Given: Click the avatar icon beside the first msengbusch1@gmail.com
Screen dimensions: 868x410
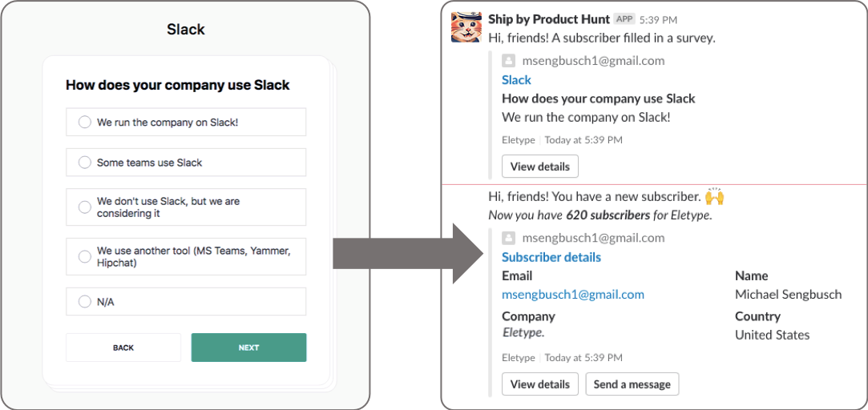Looking at the screenshot, I should (508, 61).
